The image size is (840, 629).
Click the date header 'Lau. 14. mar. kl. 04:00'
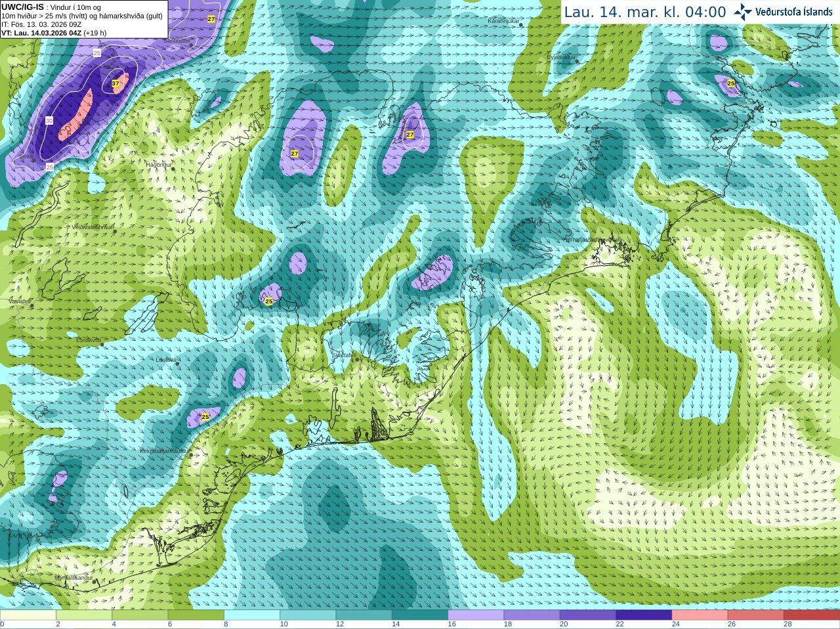(x=645, y=12)
